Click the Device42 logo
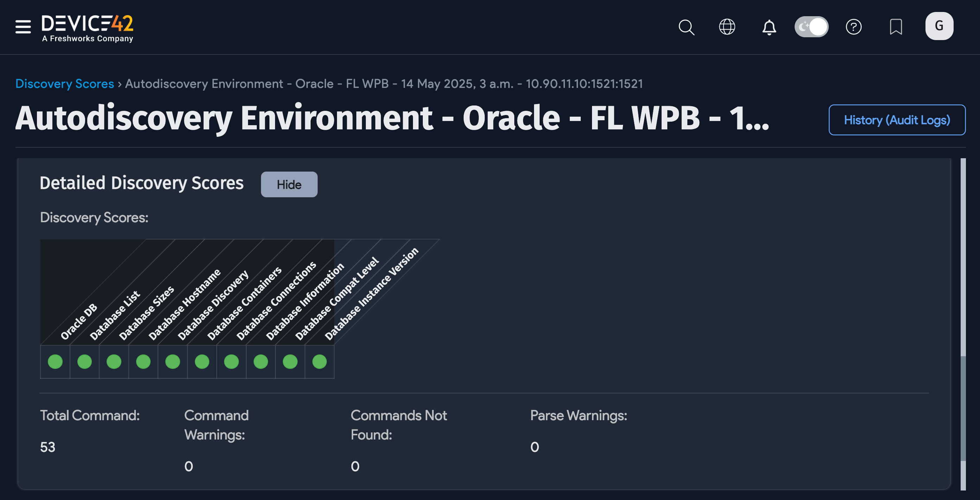This screenshot has width=980, height=500. (88, 27)
